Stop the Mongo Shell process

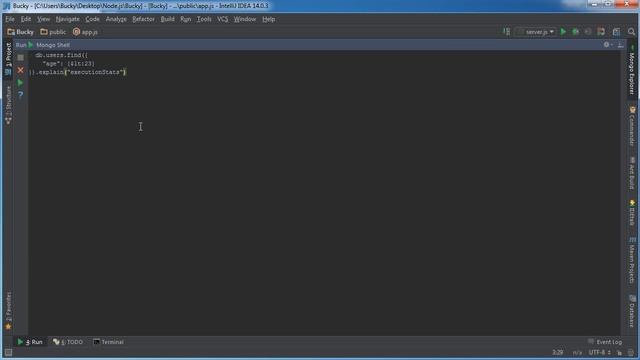click(x=20, y=58)
